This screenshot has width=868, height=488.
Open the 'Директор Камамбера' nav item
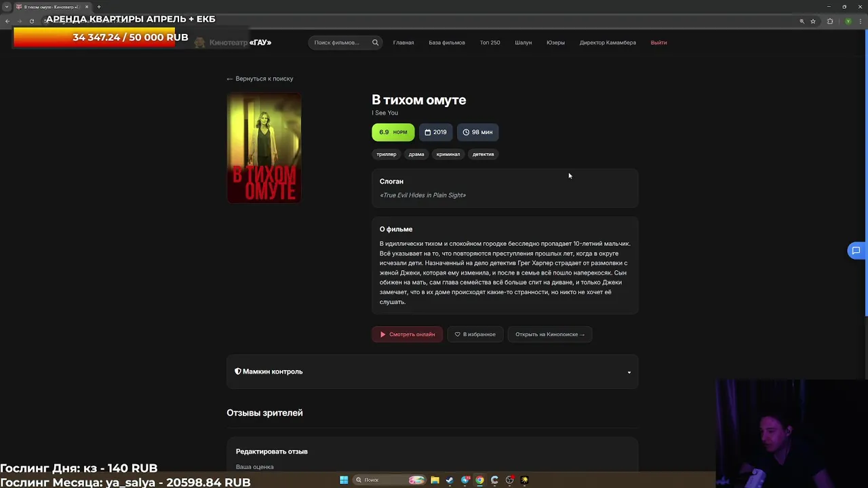[x=608, y=43]
